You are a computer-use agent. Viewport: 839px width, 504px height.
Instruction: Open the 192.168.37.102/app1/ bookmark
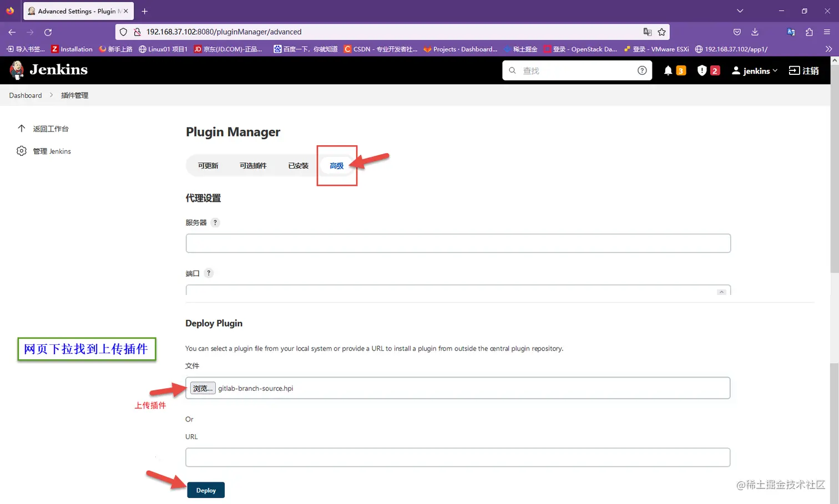pos(731,49)
